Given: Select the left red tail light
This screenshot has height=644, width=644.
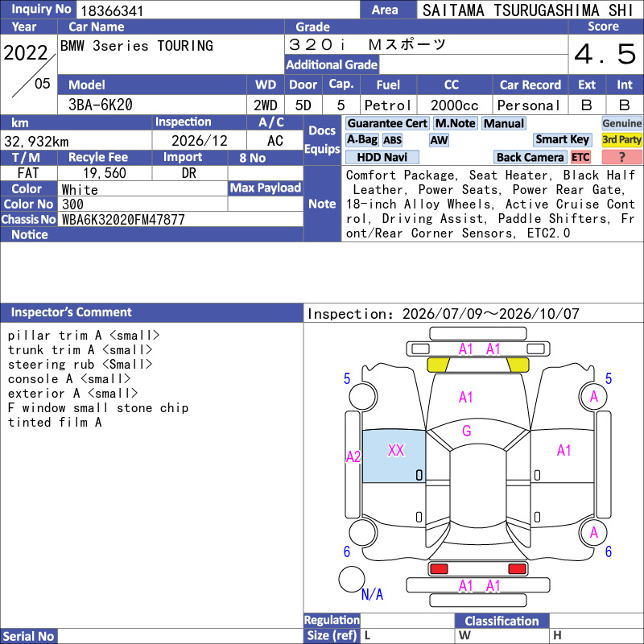Looking at the screenshot, I should [x=439, y=568].
